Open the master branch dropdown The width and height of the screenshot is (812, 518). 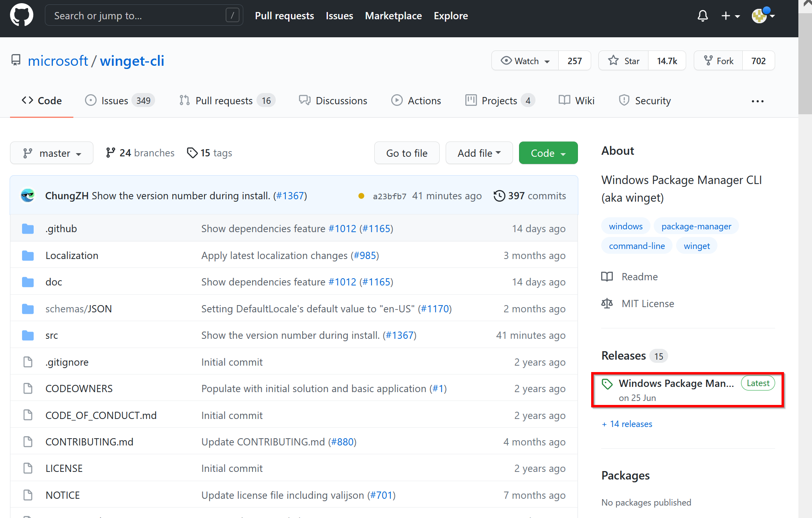(x=52, y=153)
